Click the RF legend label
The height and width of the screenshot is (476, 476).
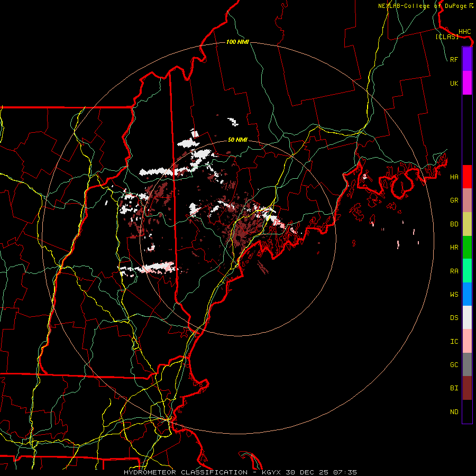(x=454, y=59)
